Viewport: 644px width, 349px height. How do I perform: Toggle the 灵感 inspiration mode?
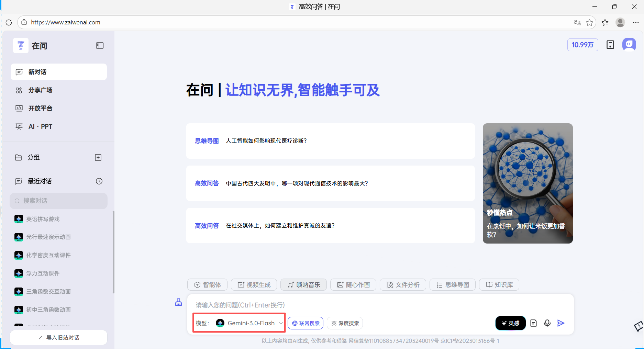[x=510, y=323]
